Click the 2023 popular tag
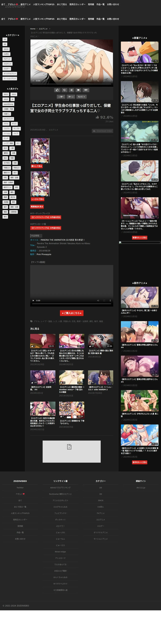 (x=6, y=99)
